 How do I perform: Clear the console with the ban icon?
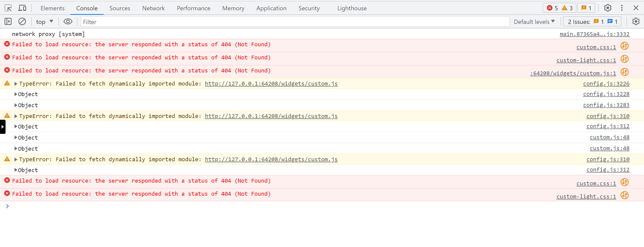pos(22,22)
